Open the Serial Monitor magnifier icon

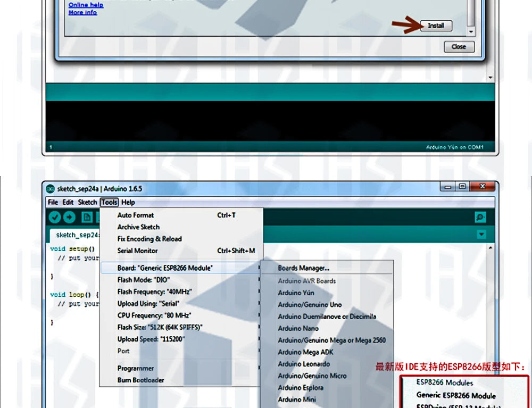(480, 217)
